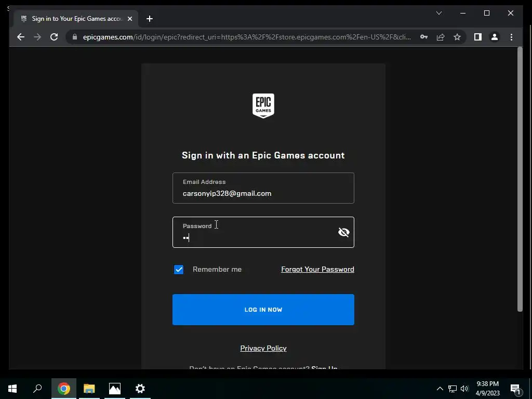The width and height of the screenshot is (532, 399).
Task: Click the browser address bar URL
Action: (247, 37)
